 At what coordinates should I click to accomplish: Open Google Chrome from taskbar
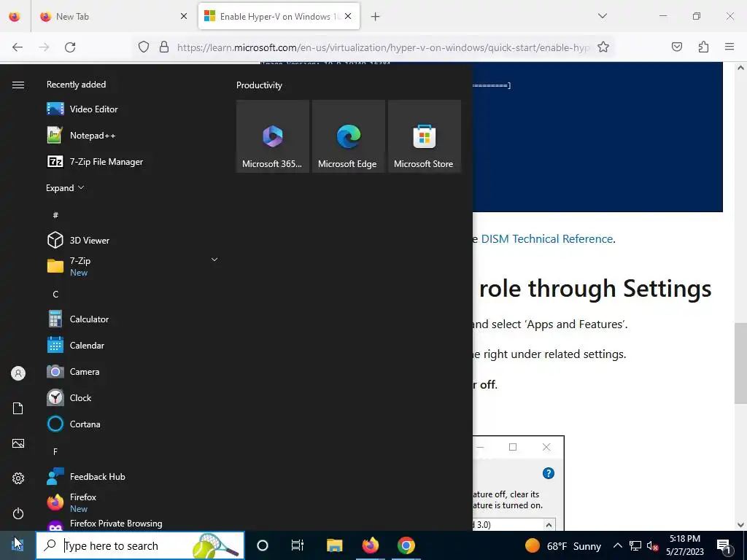[406, 545]
